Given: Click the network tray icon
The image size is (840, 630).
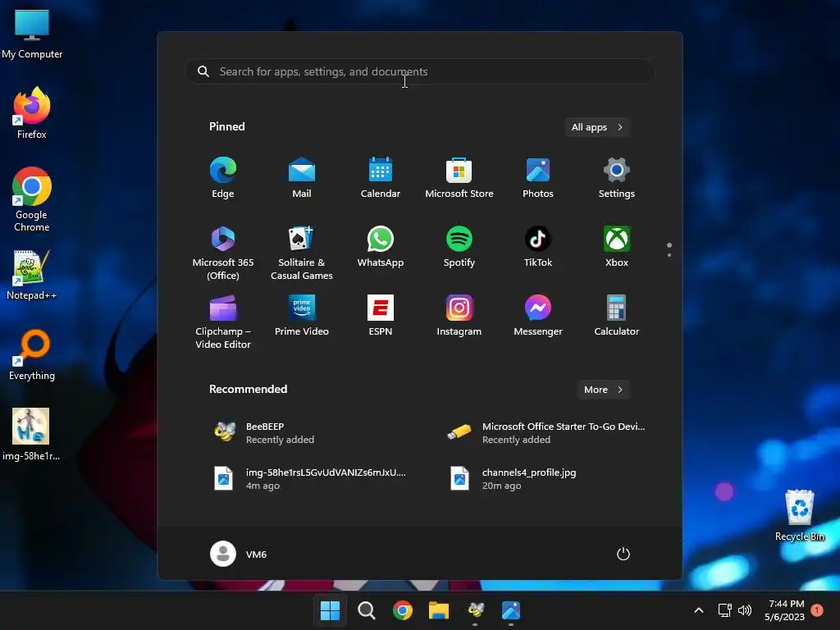Looking at the screenshot, I should click(724, 610).
